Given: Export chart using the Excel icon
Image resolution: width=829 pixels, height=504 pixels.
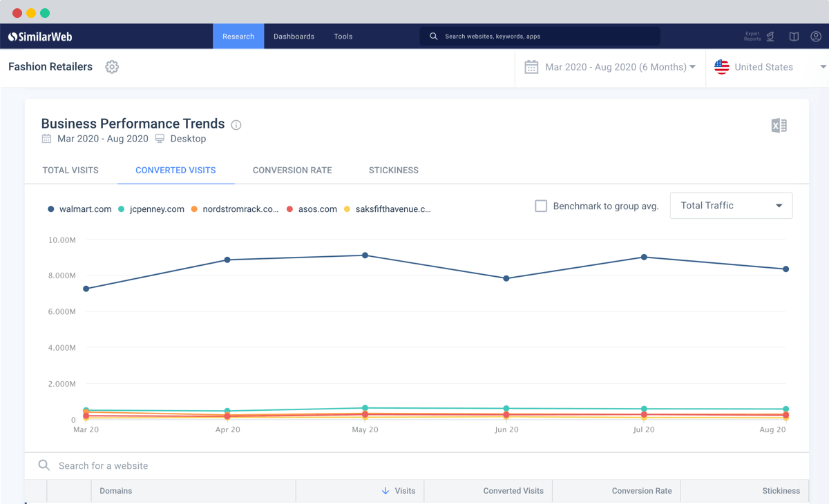Looking at the screenshot, I should coord(779,126).
